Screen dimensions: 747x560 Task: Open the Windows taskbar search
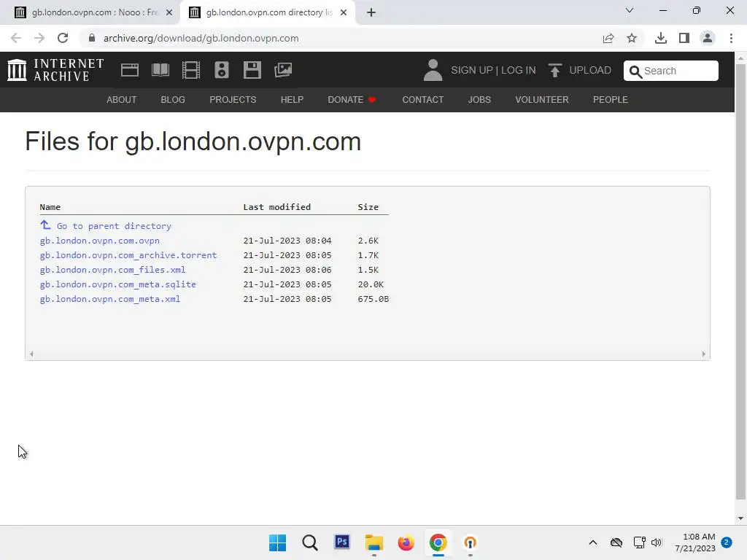[309, 542]
